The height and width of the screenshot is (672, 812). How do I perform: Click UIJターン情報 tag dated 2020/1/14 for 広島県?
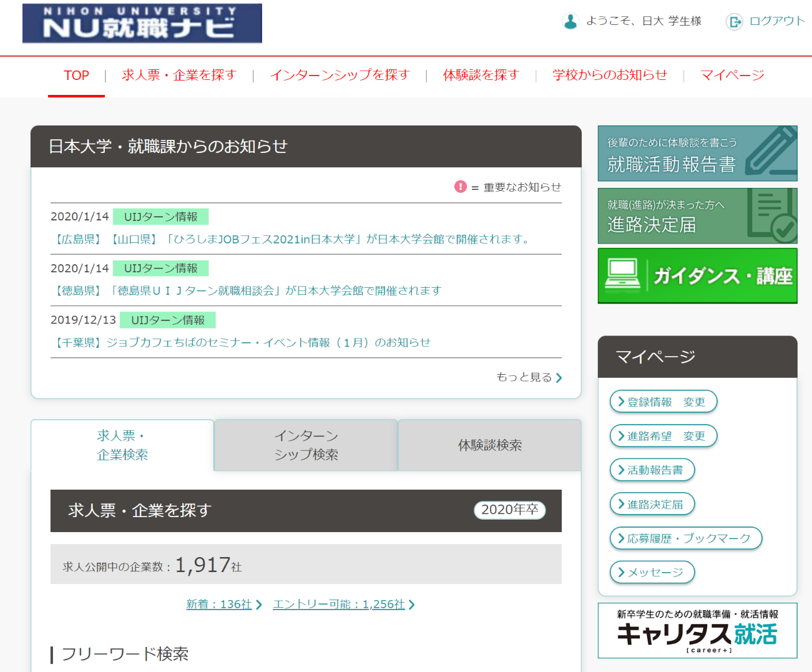click(160, 217)
